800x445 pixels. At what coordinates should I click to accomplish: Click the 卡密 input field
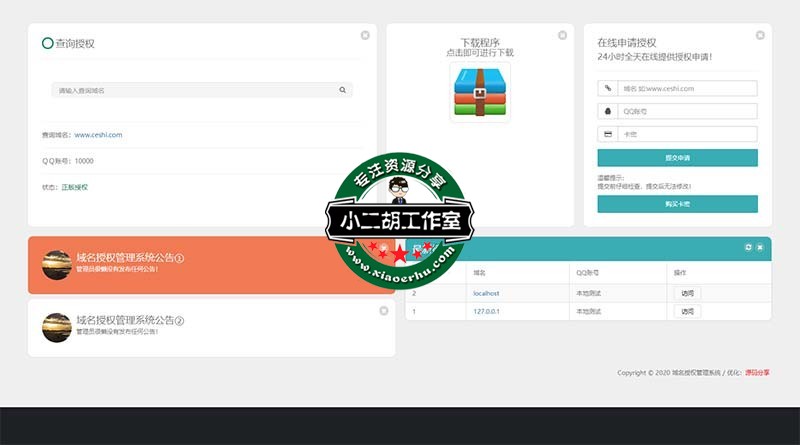687,134
